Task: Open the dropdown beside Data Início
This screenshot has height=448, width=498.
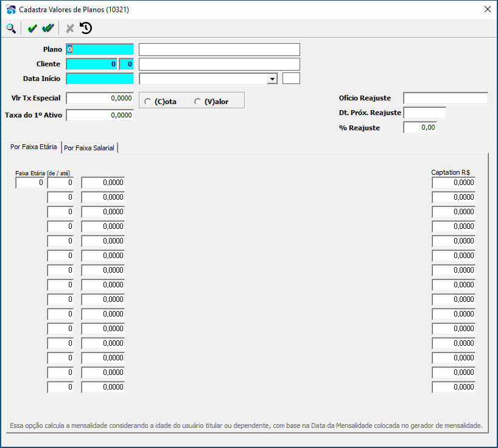Action: pyautogui.click(x=272, y=79)
